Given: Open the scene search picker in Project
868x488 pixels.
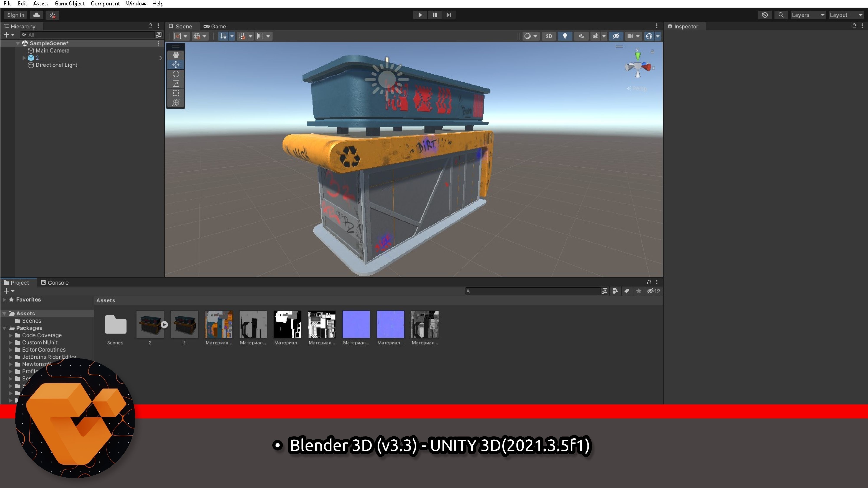Looking at the screenshot, I should click(604, 291).
